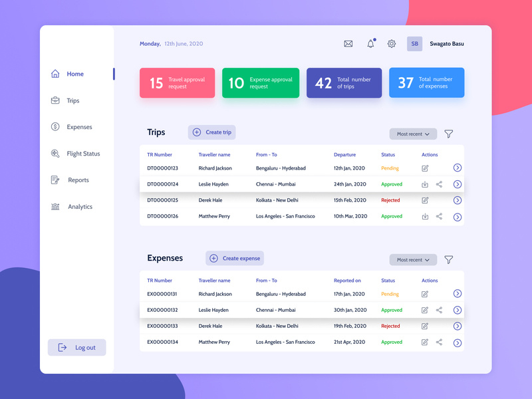
Task: Click the filter funnel icon in Trips
Action: click(x=448, y=134)
